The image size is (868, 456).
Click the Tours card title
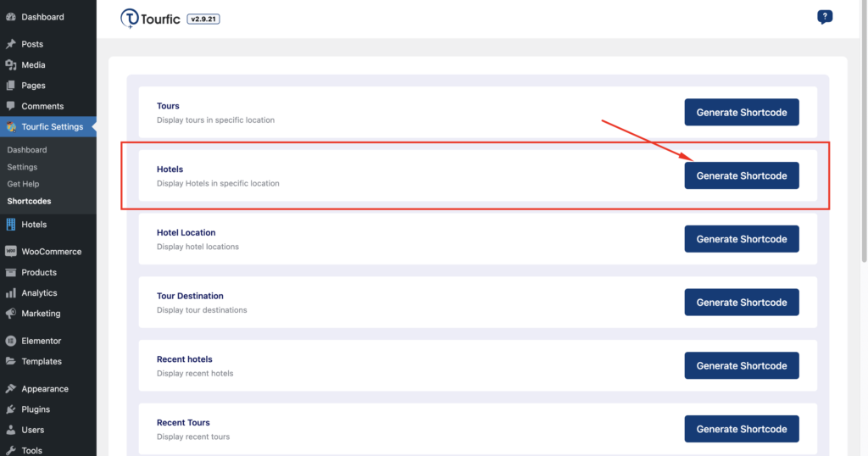[168, 106]
